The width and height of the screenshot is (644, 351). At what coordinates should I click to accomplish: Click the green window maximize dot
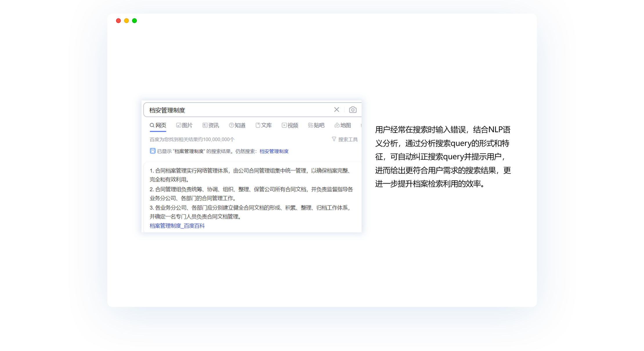134,21
